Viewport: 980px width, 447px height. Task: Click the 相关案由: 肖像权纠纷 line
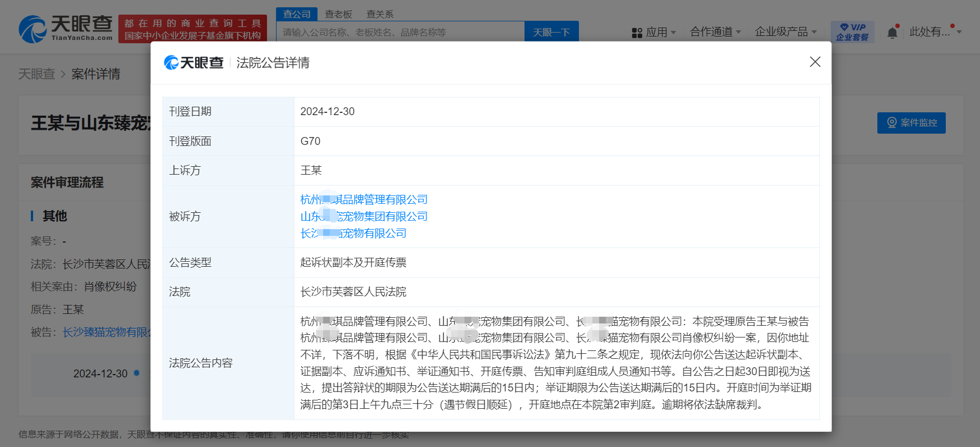(x=84, y=287)
